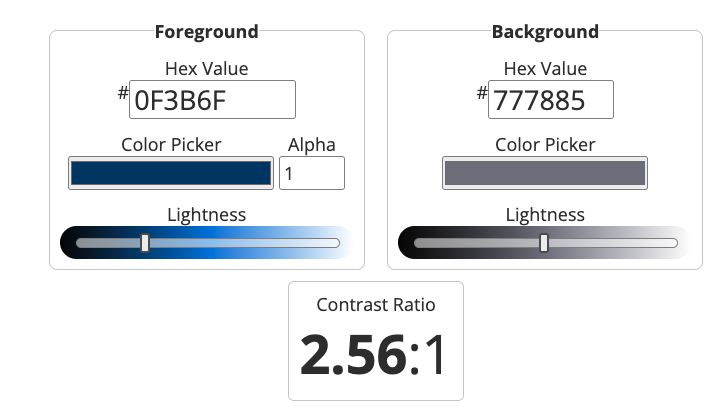Click the Foreground Hex Value input field
727x411 pixels.
212,100
